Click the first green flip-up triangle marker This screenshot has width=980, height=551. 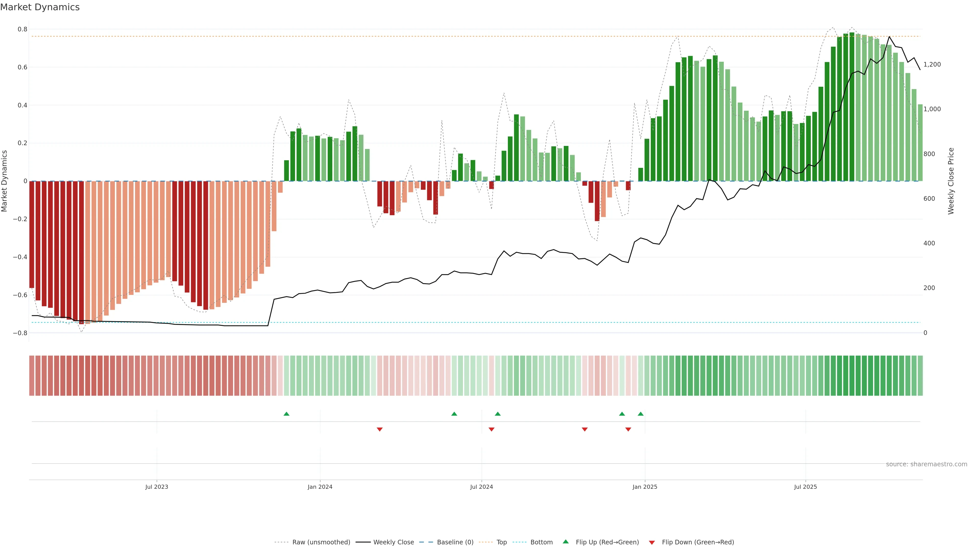click(x=286, y=414)
